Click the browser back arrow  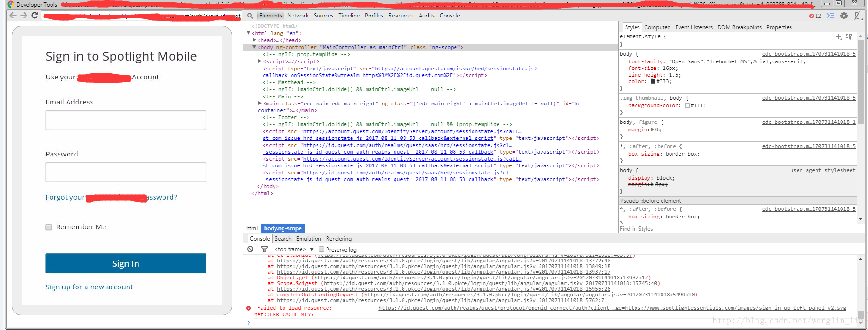13,16
